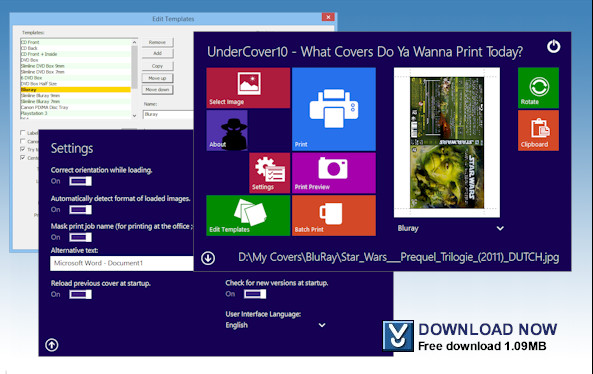This screenshot has width=593, height=374.
Task: Select CD Back in templates list
Action: [76, 48]
